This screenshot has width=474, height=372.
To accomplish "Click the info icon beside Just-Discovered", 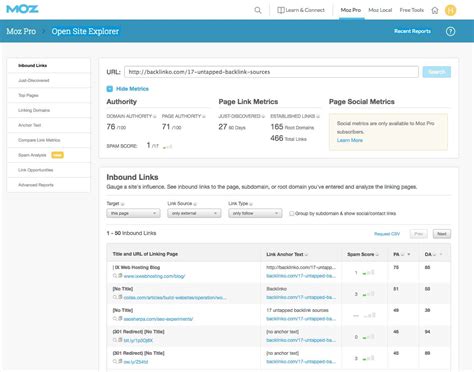I will point(263,116).
